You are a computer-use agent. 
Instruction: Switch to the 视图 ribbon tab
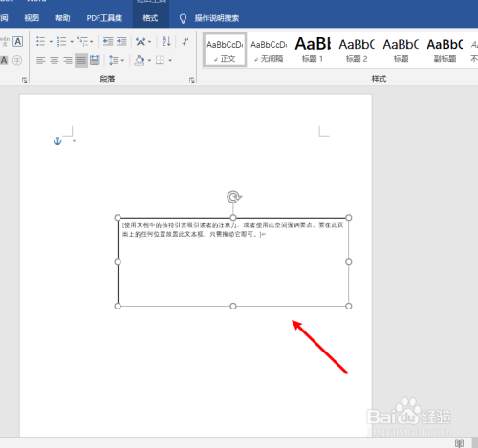[32, 18]
